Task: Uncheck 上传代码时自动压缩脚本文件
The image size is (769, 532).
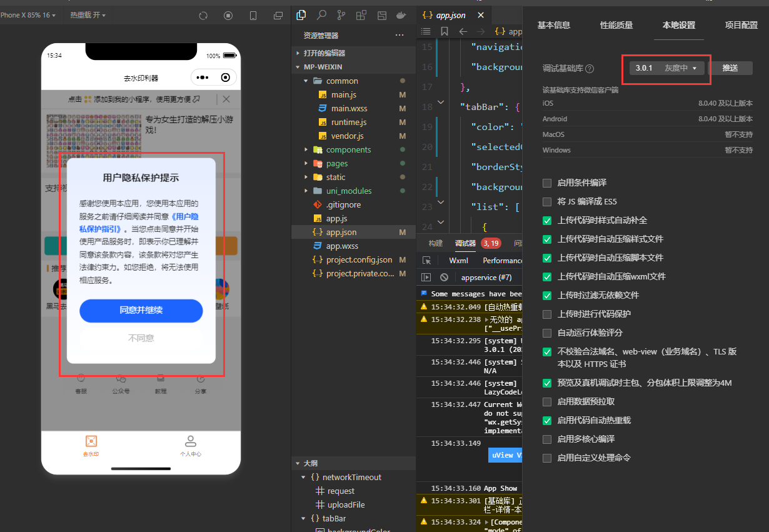Action: coord(547,258)
